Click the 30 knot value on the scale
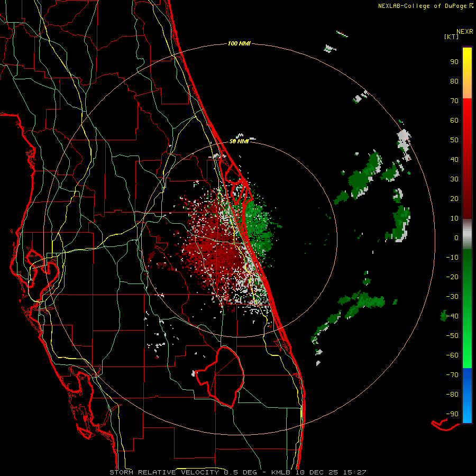The width and height of the screenshot is (476, 476). point(454,179)
